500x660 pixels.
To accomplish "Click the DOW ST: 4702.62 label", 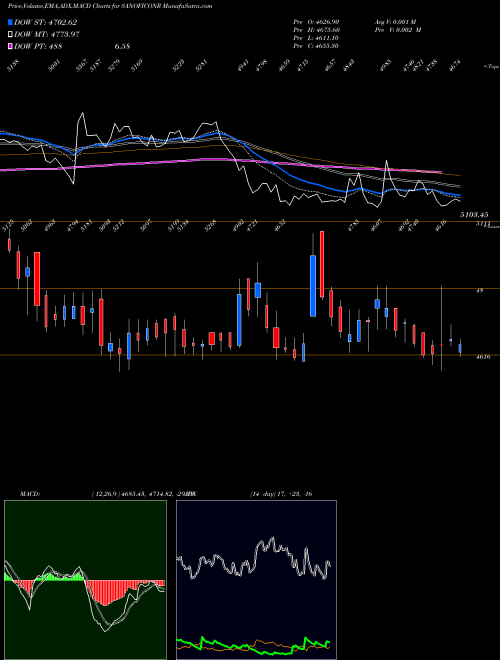I will click(x=45, y=22).
